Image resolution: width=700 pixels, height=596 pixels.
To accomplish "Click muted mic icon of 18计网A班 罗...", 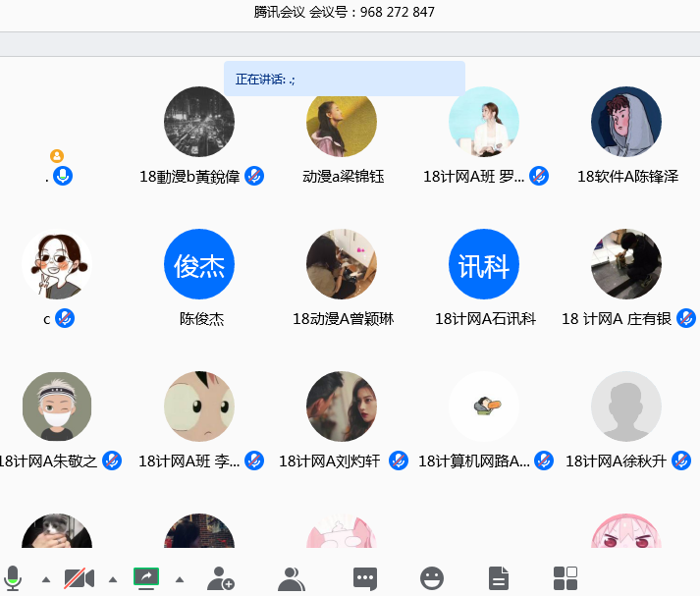I will (539, 176).
